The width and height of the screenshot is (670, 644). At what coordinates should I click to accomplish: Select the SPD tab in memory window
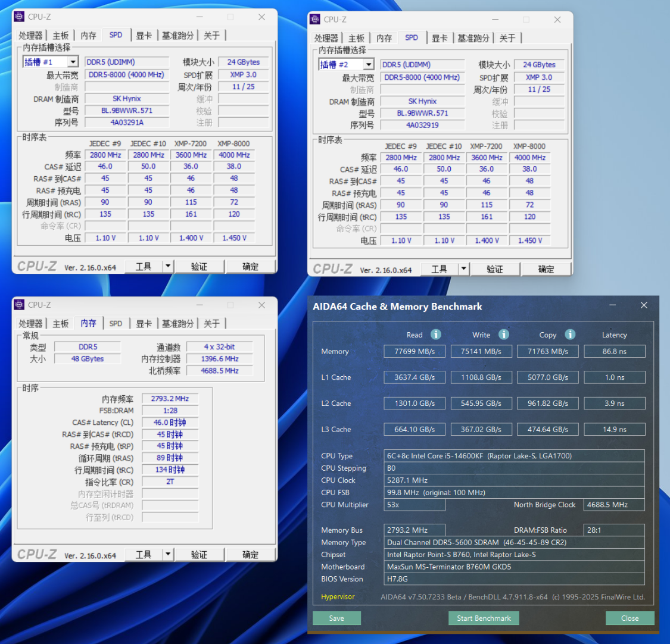point(116,323)
